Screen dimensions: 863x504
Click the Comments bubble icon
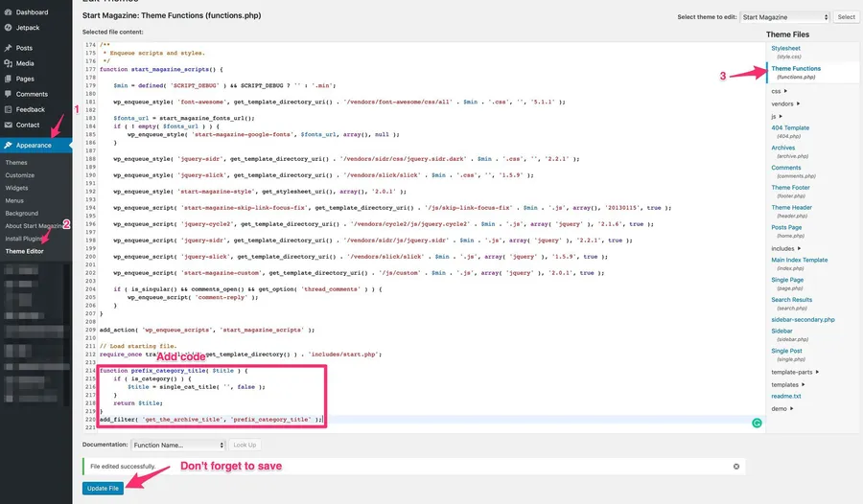click(8, 94)
